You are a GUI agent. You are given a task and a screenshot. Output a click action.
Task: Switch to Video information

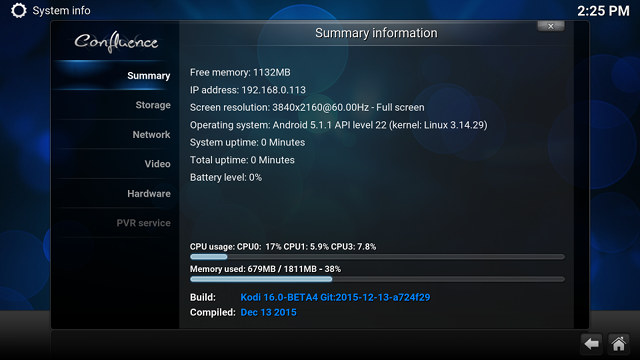pos(158,164)
